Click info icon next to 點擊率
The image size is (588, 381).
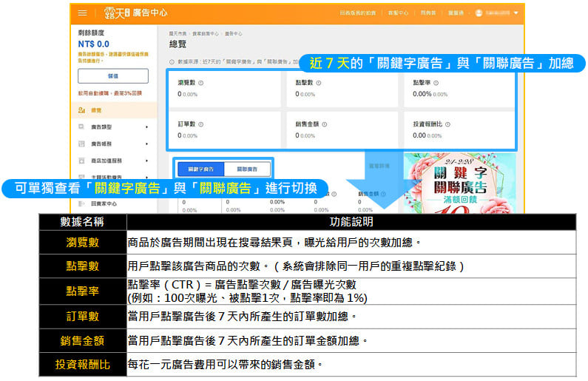[x=437, y=83]
